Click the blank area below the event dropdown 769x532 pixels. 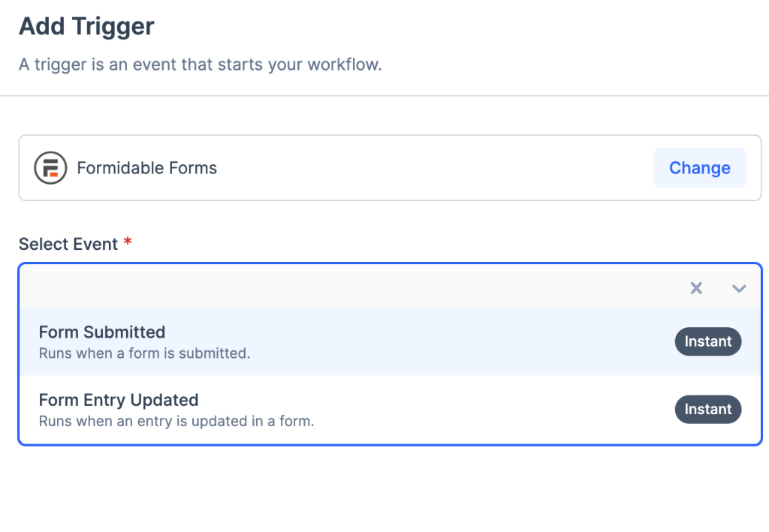384,488
